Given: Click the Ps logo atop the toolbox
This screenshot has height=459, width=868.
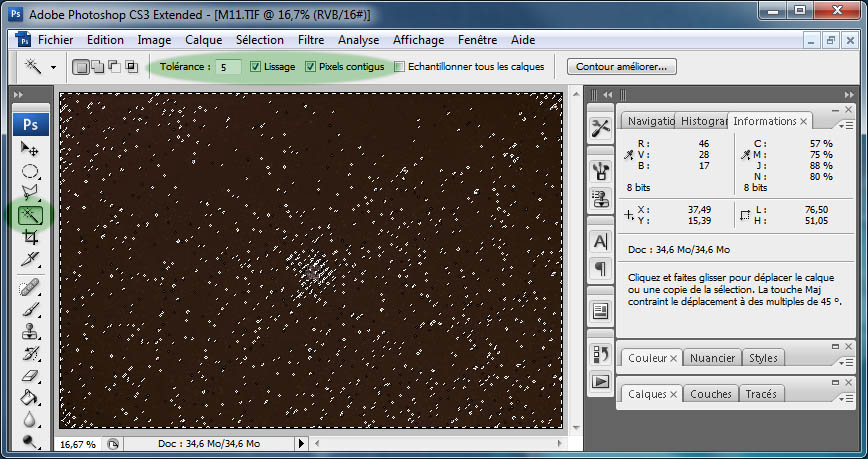Looking at the screenshot, I should (x=30, y=125).
